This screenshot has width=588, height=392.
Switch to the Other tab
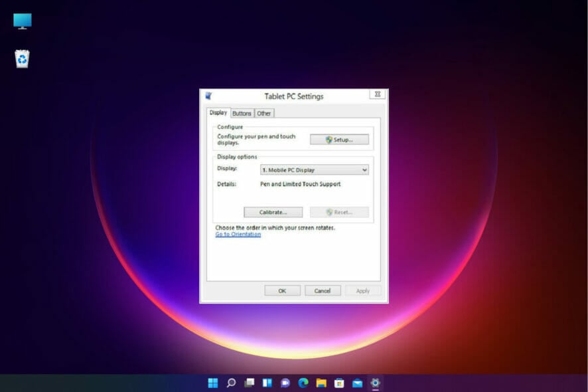264,113
